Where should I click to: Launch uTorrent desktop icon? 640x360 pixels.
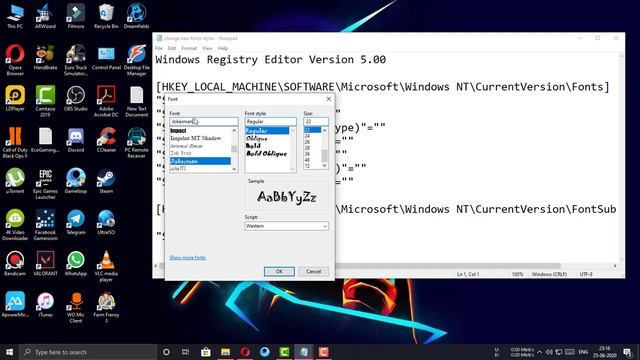click(x=15, y=181)
